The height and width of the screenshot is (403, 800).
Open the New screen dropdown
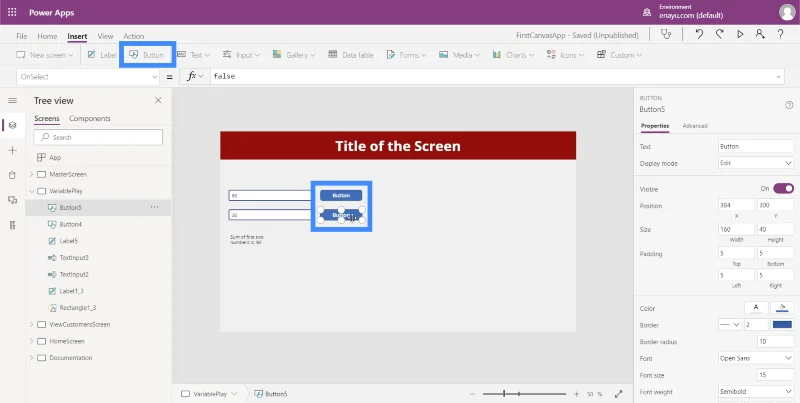(x=44, y=55)
